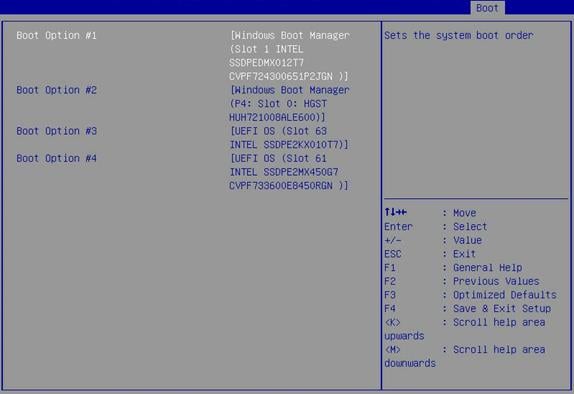Click the F4 : Save & Exit Setup hint

[467, 309]
